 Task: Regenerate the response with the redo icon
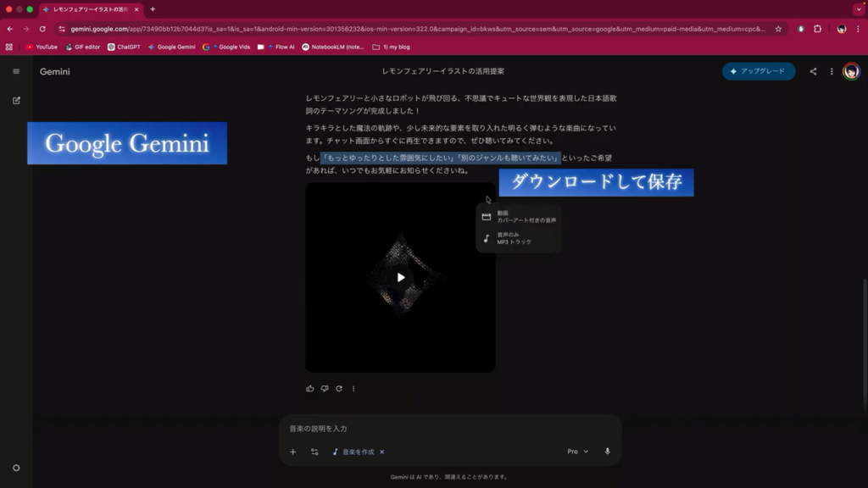339,389
